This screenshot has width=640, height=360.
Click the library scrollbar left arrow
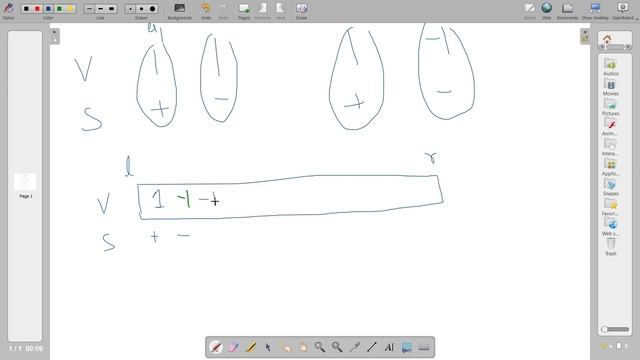point(601,47)
